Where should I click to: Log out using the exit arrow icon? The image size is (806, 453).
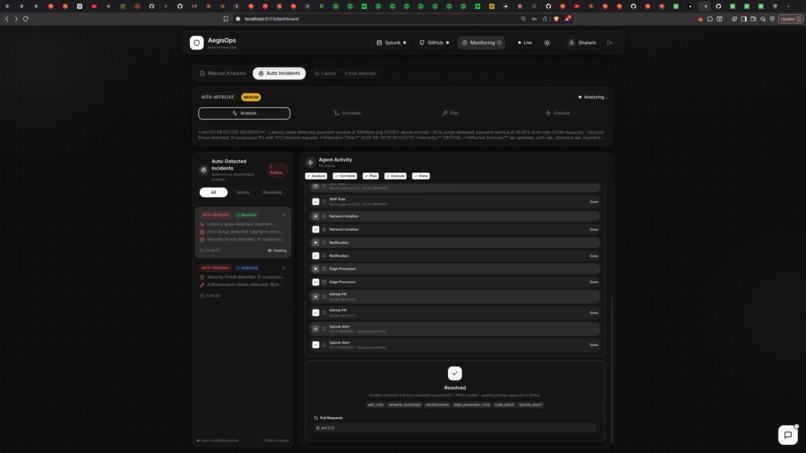click(x=610, y=43)
